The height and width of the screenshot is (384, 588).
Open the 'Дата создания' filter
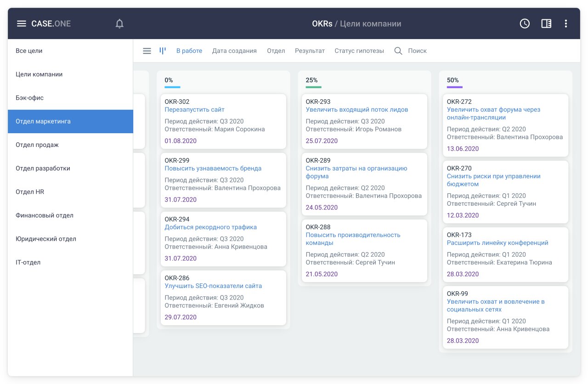tap(234, 51)
